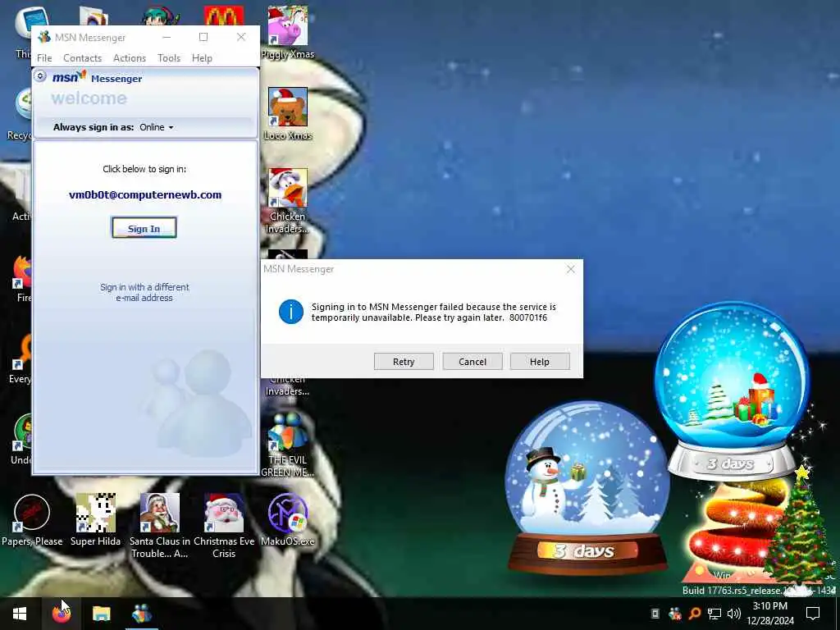Viewport: 840px width, 630px height.
Task: Close the MSN Messenger error dialog
Action: pyautogui.click(x=571, y=269)
